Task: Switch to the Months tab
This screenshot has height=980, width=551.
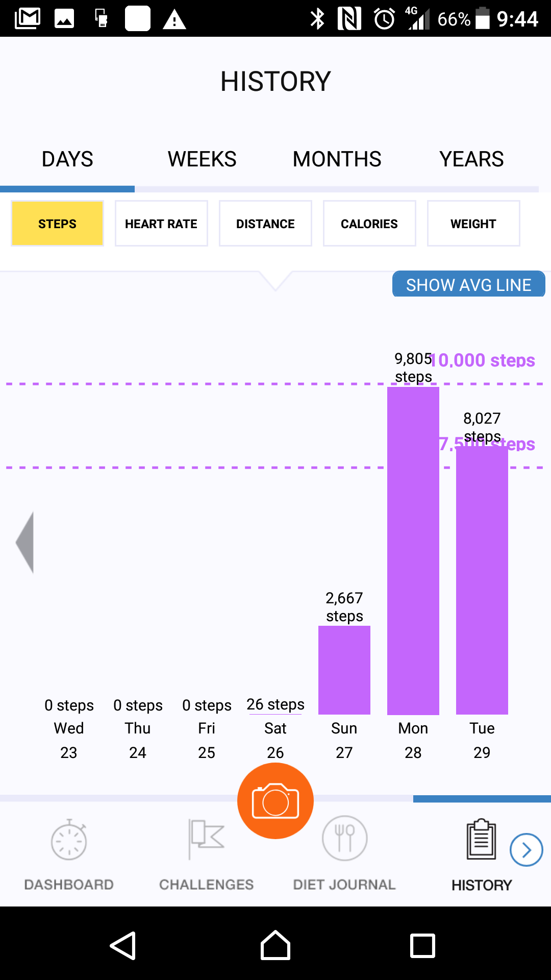Action: 337,159
